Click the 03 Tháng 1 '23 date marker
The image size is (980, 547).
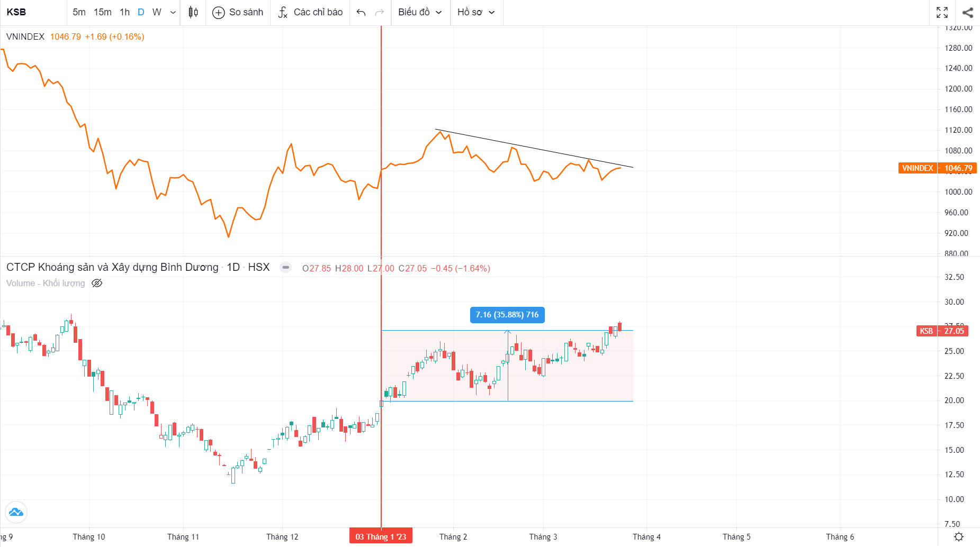click(x=381, y=536)
